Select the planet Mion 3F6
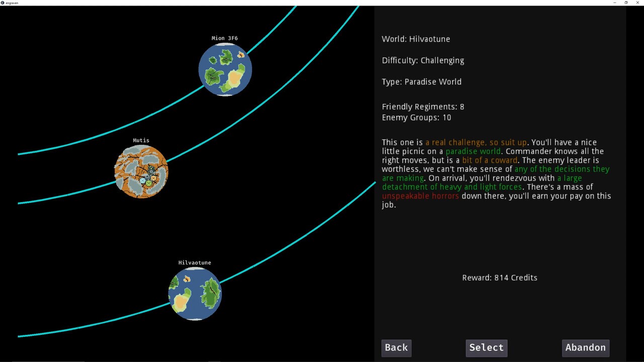This screenshot has height=362, width=644. 225,69
